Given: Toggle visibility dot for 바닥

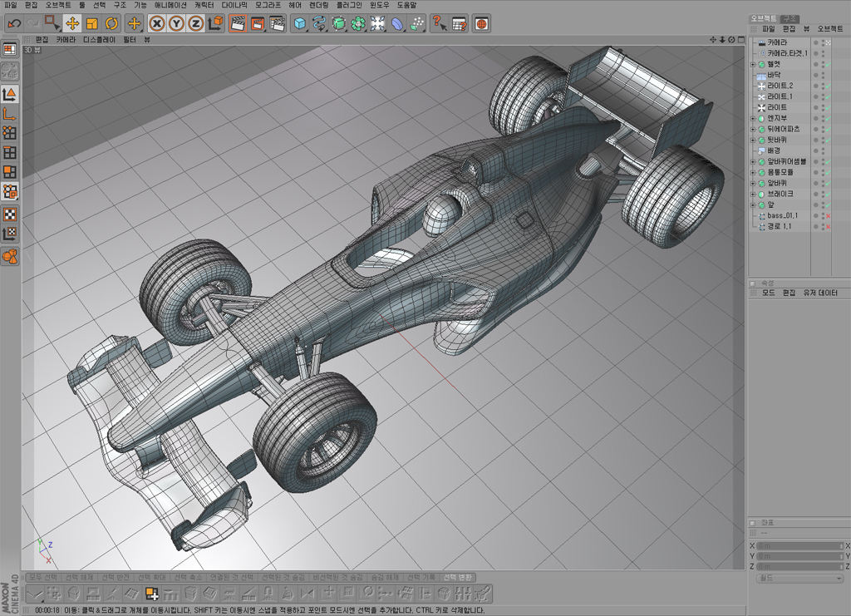Looking at the screenshot, I should click(815, 76).
